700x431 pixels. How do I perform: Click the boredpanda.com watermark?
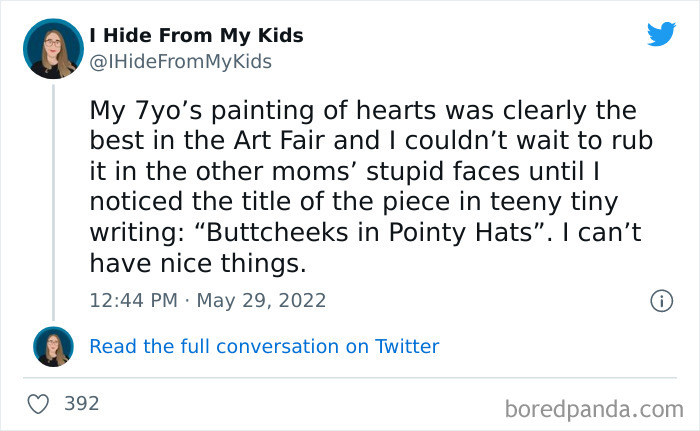592,408
